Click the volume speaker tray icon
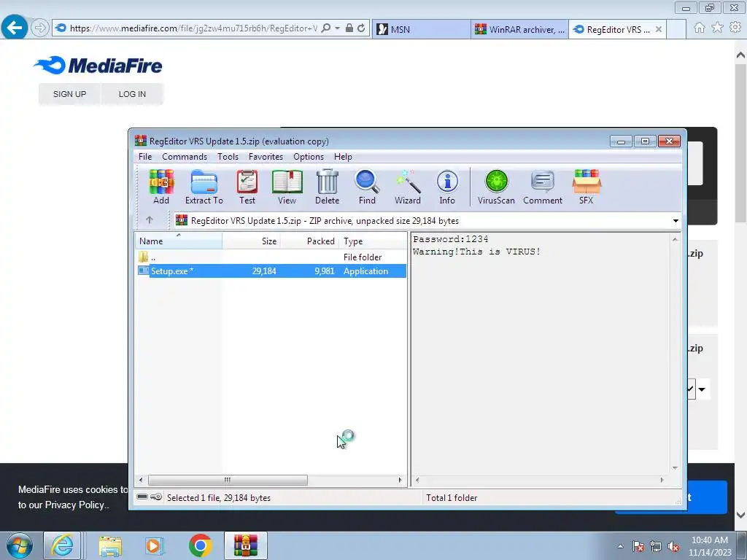The image size is (747, 560). 673,547
